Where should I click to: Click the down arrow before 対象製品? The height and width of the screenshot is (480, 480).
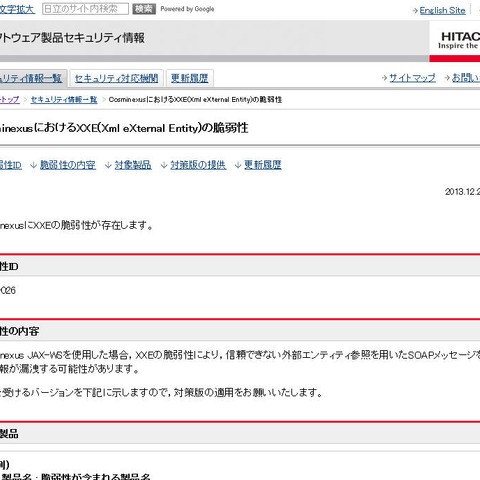pos(108,165)
